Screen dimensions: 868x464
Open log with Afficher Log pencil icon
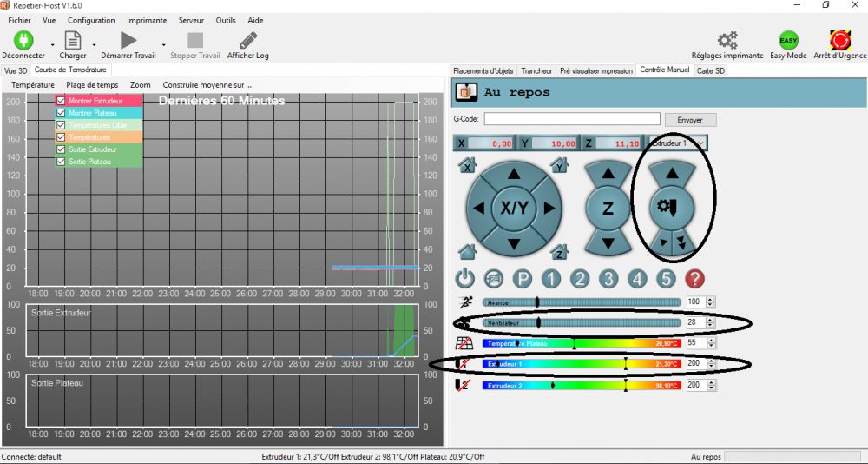coord(248,40)
